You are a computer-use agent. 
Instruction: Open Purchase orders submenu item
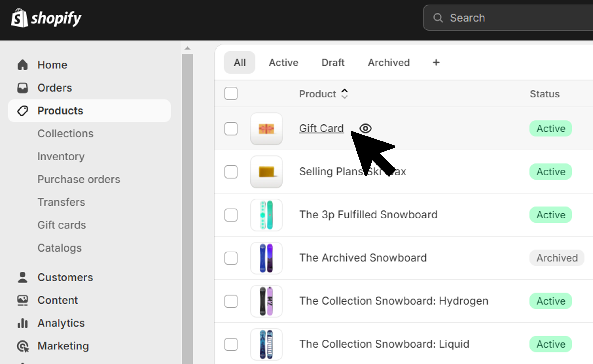pos(79,179)
